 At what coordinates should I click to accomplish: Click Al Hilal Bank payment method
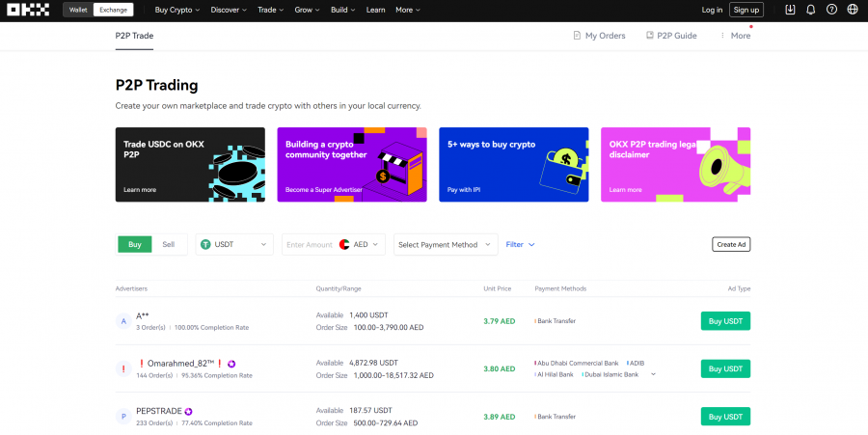(x=555, y=374)
